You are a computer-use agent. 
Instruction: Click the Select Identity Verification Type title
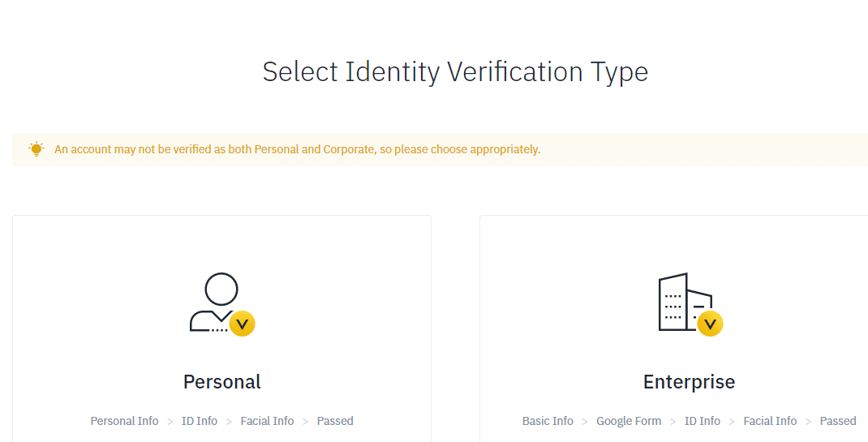click(x=455, y=72)
